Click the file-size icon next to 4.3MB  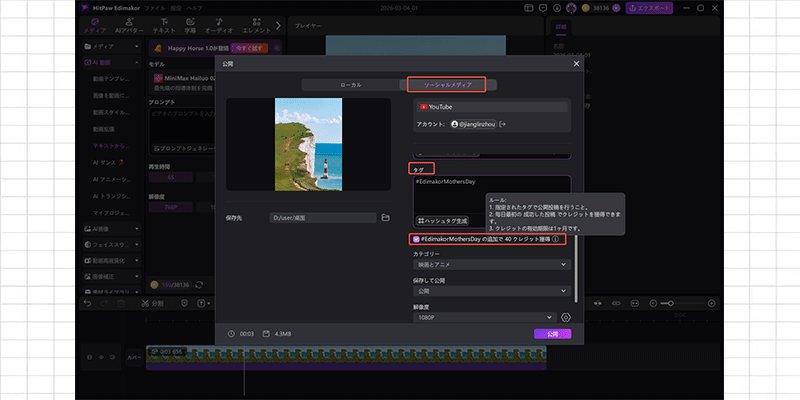[x=266, y=334]
